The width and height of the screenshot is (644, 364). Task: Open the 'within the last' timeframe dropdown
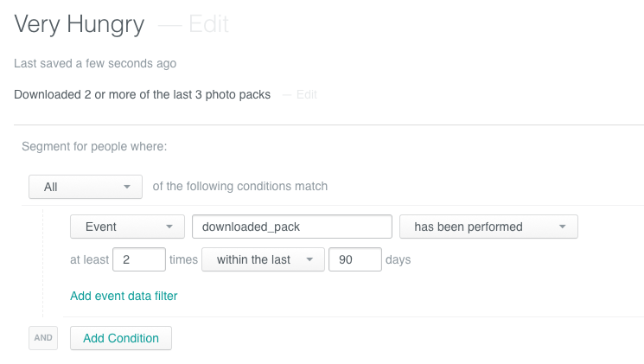point(264,259)
